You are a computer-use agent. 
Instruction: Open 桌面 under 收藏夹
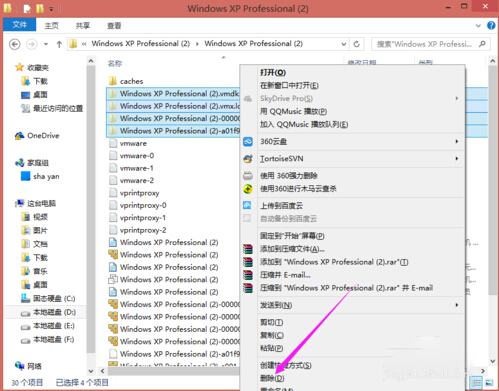click(40, 95)
